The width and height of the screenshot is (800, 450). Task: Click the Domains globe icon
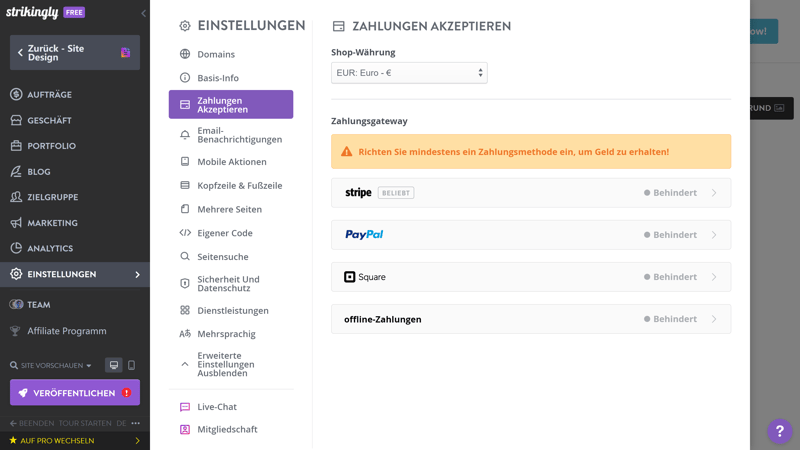[185, 54]
